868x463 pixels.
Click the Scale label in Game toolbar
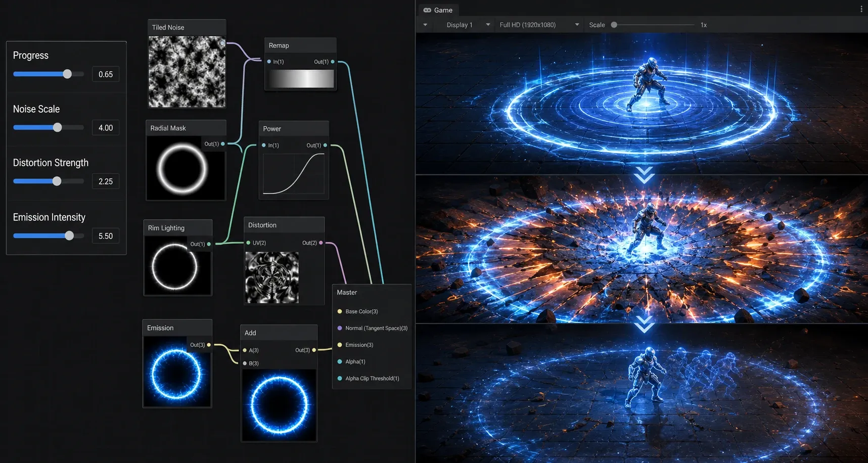pyautogui.click(x=597, y=25)
